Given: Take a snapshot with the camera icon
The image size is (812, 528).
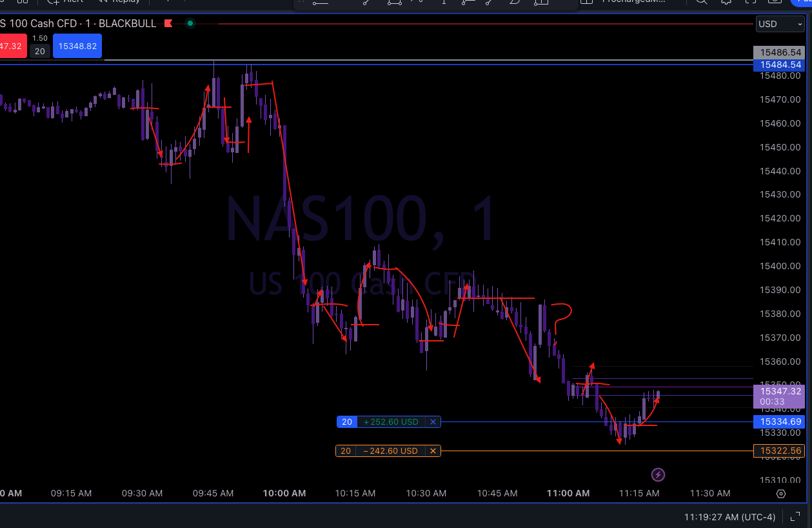Looking at the screenshot, I should 775,3.
